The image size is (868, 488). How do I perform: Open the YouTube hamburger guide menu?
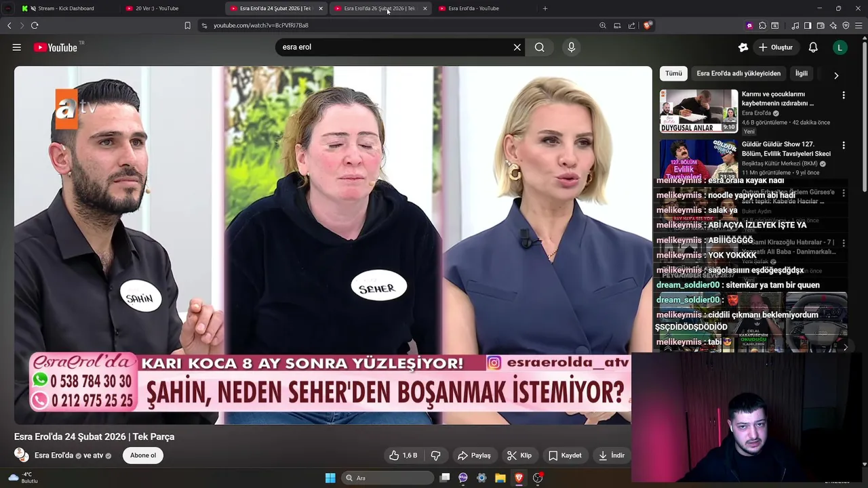tap(17, 47)
